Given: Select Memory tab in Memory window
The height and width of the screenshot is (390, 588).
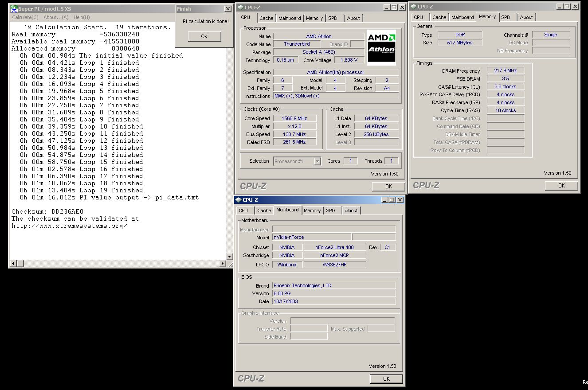Looking at the screenshot, I should pyautogui.click(x=487, y=16).
